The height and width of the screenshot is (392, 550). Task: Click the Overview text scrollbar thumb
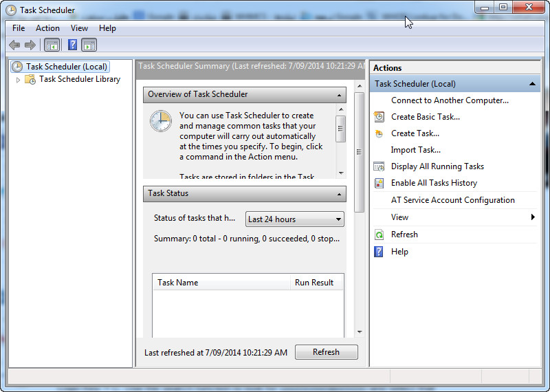coord(340,129)
